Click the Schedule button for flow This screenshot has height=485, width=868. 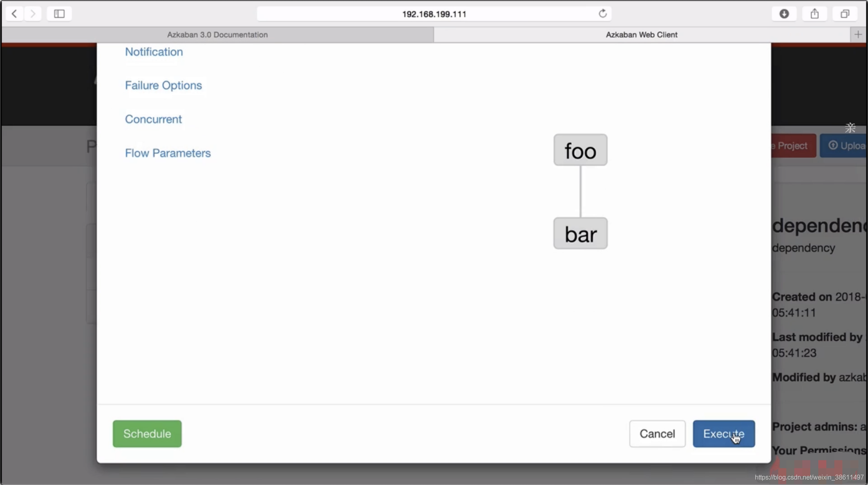147,433
